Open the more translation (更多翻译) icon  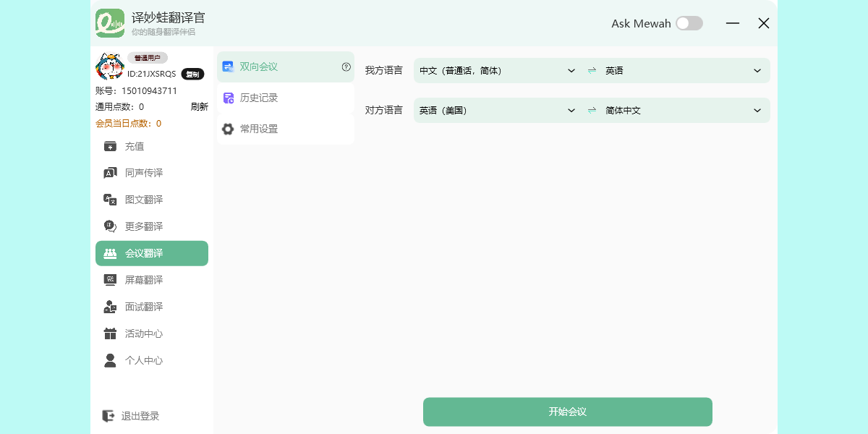[x=110, y=226]
